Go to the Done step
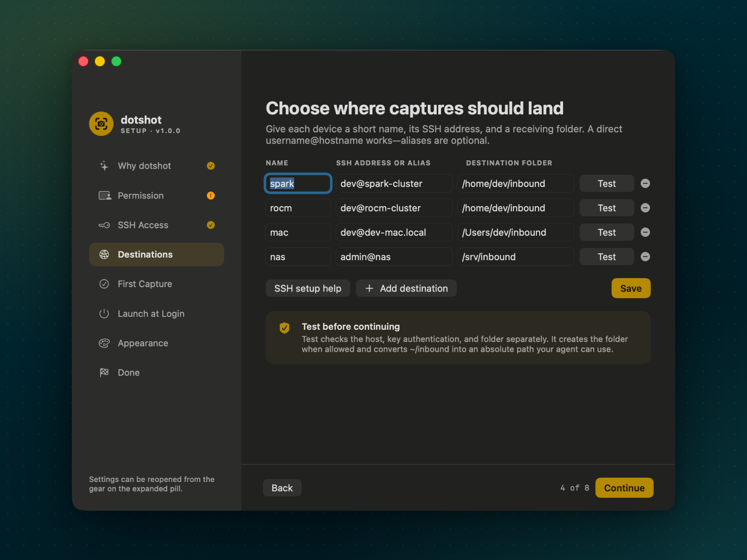 [x=157, y=372]
